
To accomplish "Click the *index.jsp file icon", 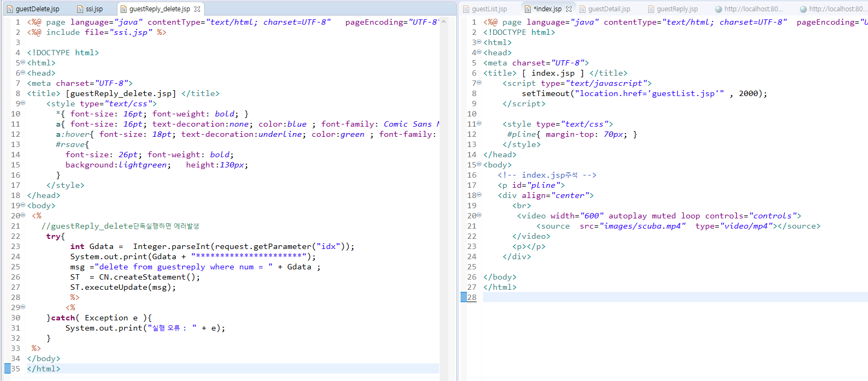I will (x=528, y=9).
